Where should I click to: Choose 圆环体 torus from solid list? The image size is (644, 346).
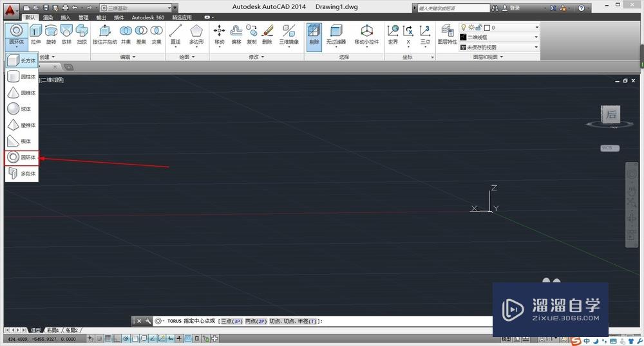(22, 158)
